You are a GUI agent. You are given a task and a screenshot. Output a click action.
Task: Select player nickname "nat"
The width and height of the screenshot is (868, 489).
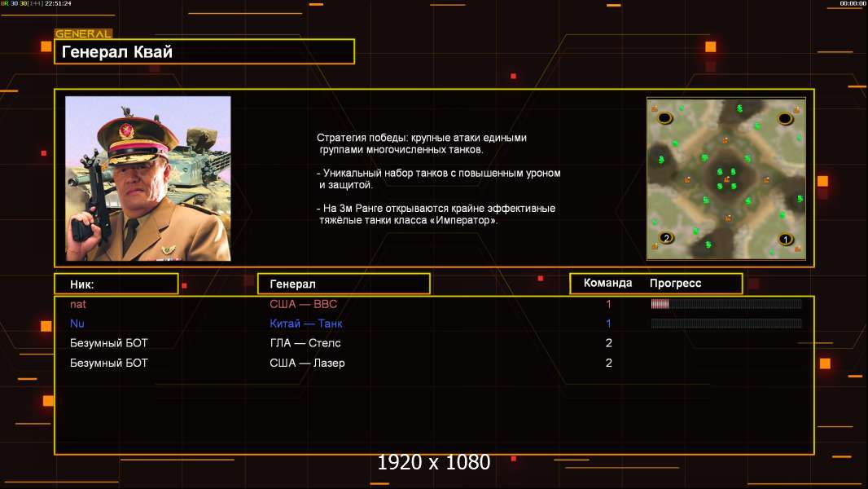point(78,304)
